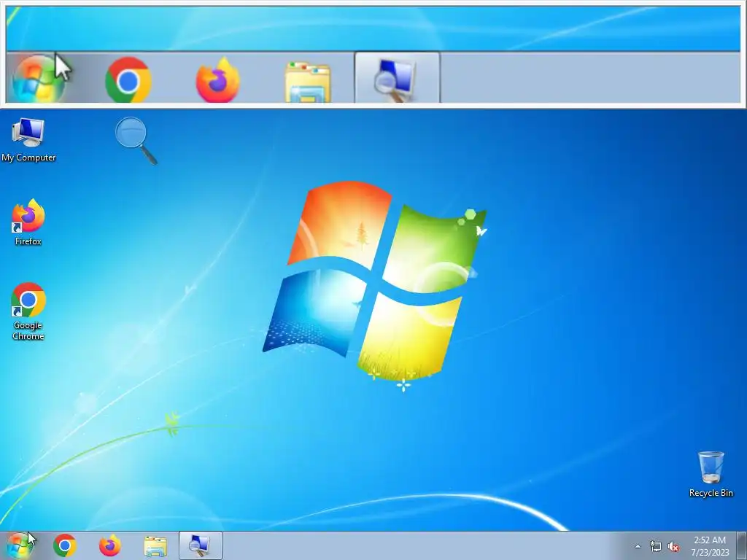
Task: Select the My Computer desktop icon
Action: point(28,140)
